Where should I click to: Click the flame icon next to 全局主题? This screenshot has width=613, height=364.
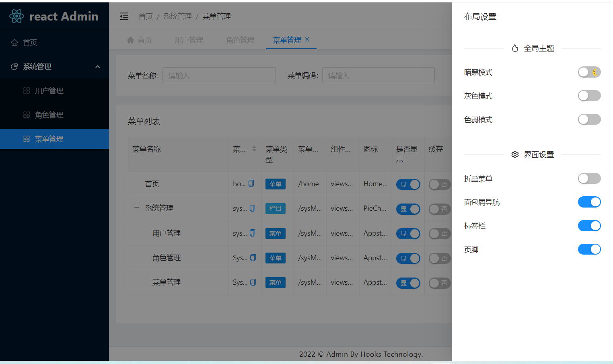[x=515, y=48]
